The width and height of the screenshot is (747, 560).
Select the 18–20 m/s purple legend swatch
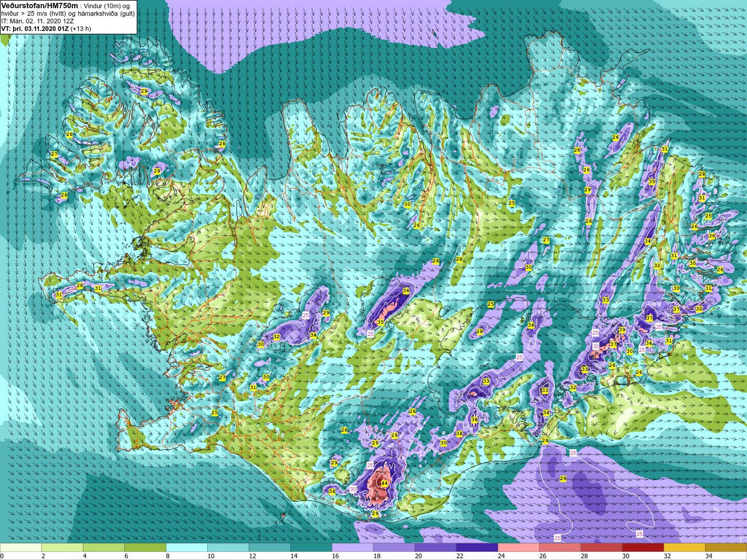coord(394,548)
